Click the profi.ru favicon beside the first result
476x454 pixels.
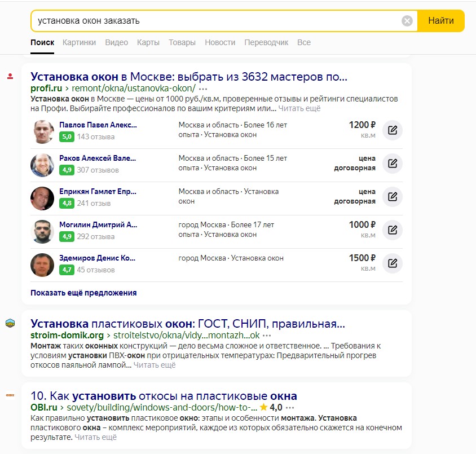(x=10, y=76)
